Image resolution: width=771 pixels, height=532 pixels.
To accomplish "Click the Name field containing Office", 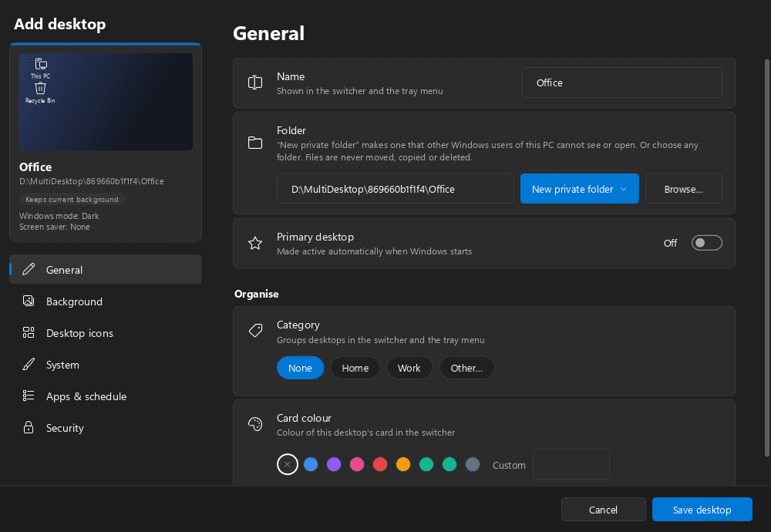I will pos(622,82).
